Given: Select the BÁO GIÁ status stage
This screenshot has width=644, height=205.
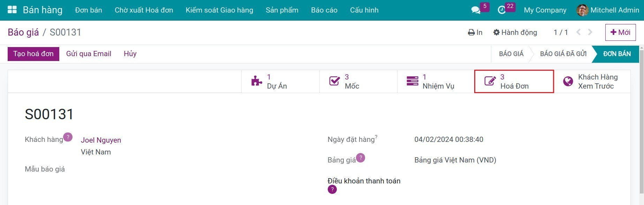Looking at the screenshot, I should tap(511, 54).
